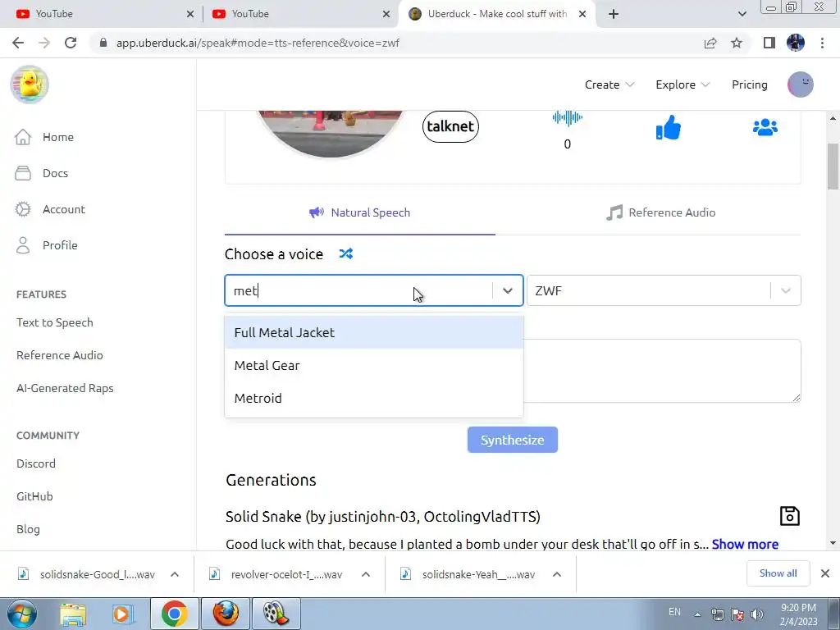Pick Metroid from the dropdown
The width and height of the screenshot is (840, 630).
point(374,398)
